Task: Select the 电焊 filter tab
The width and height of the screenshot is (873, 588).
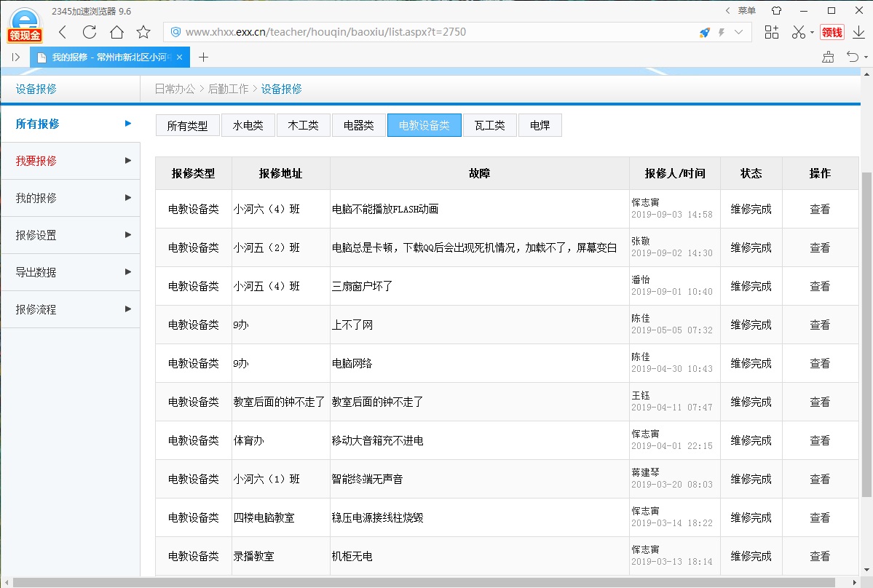Action: 540,125
